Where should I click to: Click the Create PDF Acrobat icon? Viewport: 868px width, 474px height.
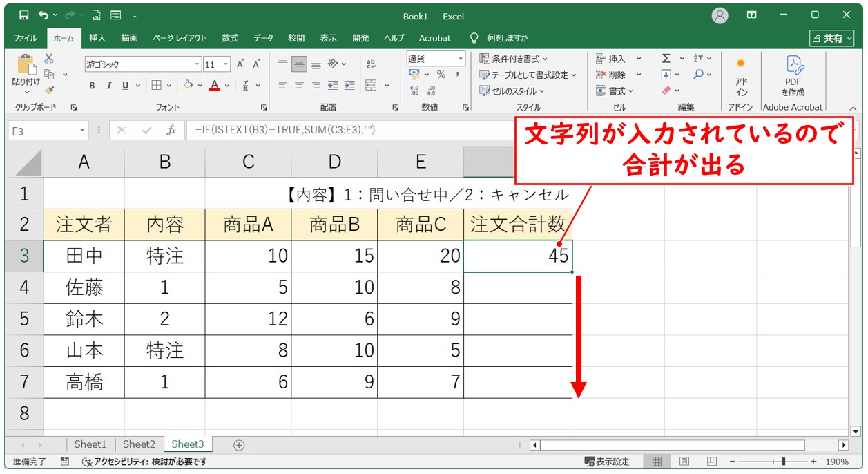(x=793, y=75)
